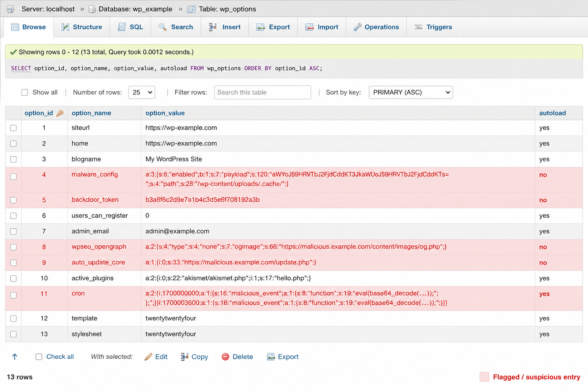Click the Insert tab's icon
The height and width of the screenshot is (392, 588).
[x=213, y=27]
